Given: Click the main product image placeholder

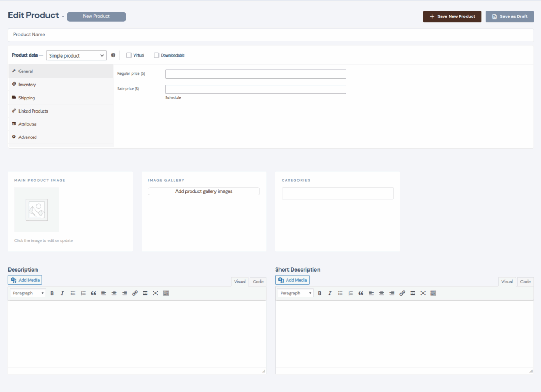Looking at the screenshot, I should coord(36,210).
